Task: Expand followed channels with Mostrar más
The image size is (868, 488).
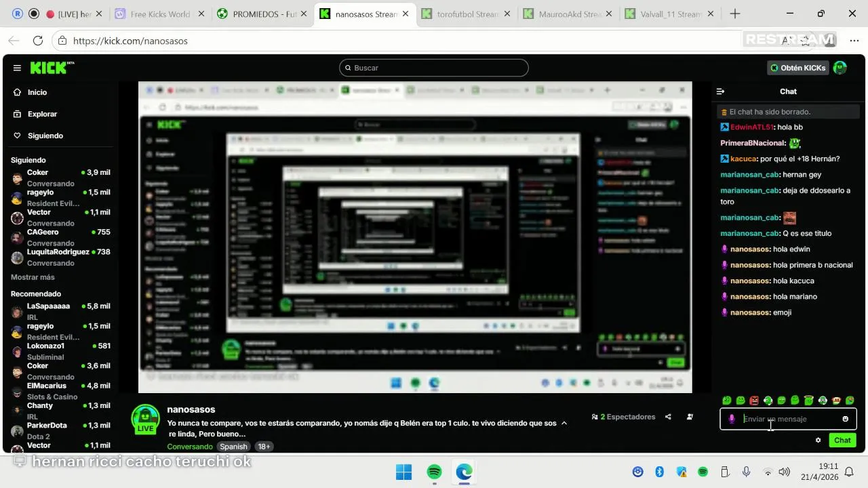Action: pos(33,277)
